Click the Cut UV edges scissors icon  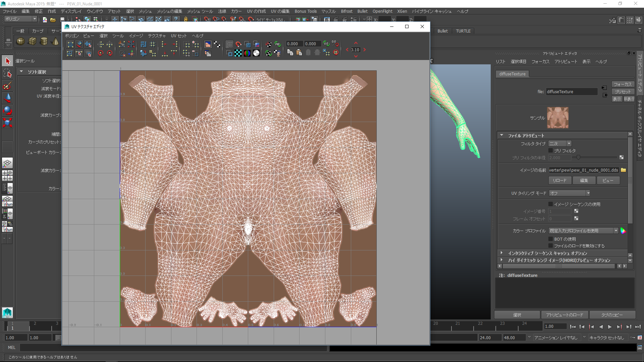[x=122, y=44]
